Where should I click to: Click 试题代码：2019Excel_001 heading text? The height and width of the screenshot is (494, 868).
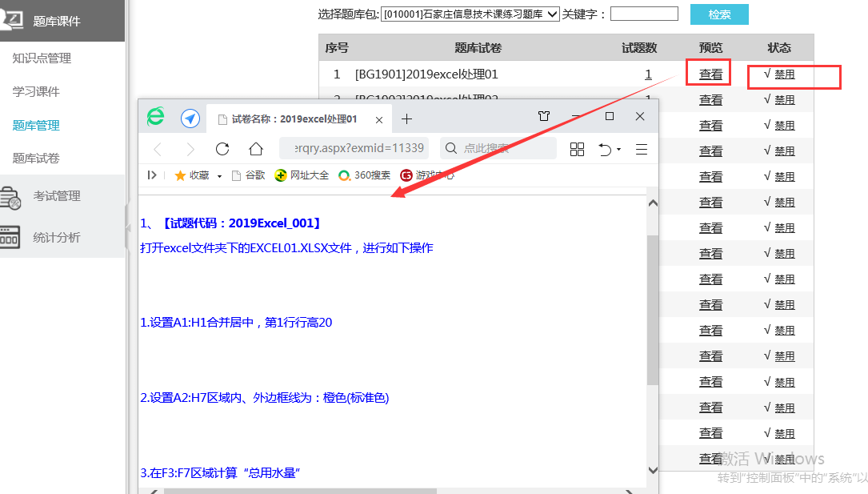pyautogui.click(x=240, y=223)
